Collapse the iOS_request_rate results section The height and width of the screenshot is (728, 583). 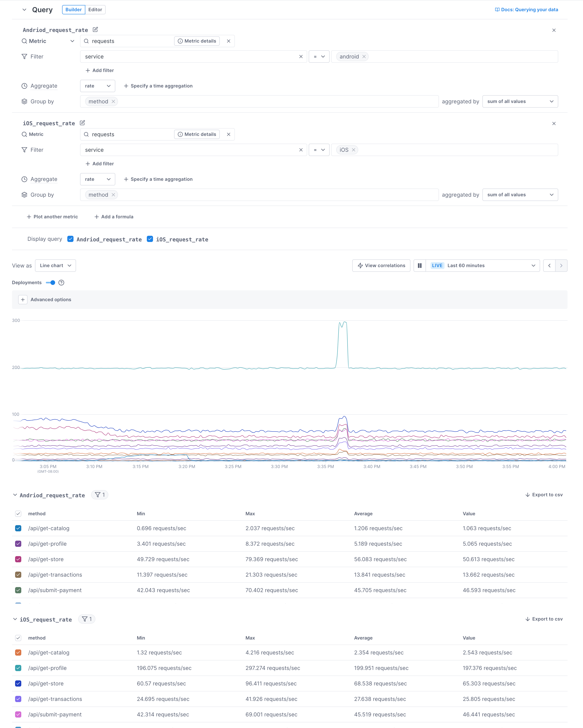coord(15,619)
